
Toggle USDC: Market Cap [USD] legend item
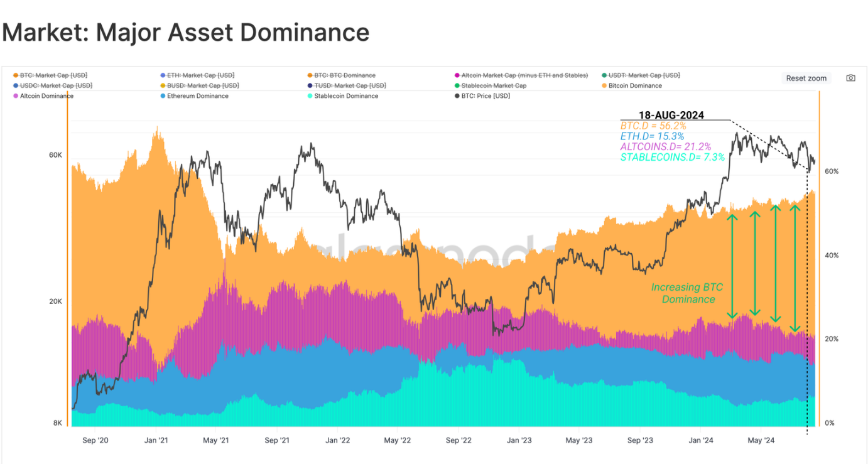tap(55, 85)
